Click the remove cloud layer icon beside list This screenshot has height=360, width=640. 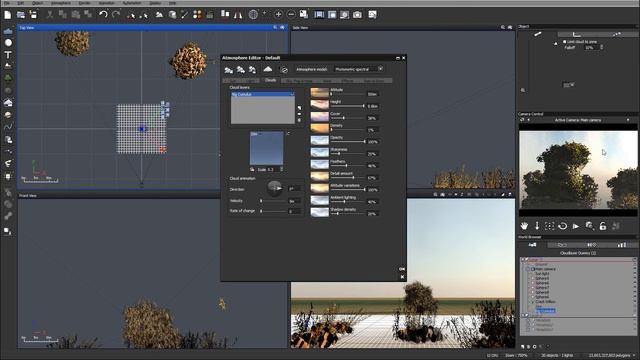[x=299, y=120]
